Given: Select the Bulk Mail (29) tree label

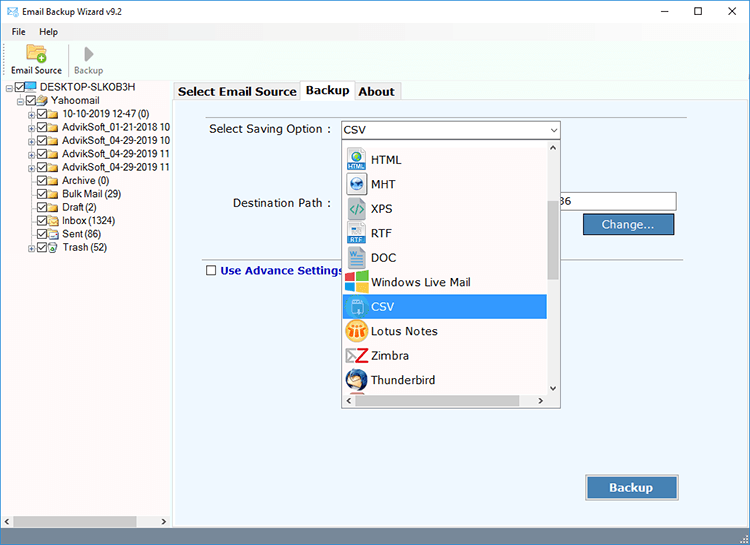Looking at the screenshot, I should coord(91,194).
